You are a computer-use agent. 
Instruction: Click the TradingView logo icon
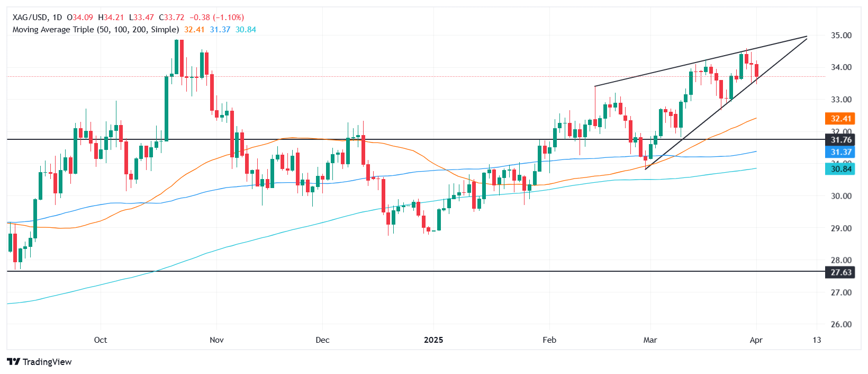click(14, 362)
